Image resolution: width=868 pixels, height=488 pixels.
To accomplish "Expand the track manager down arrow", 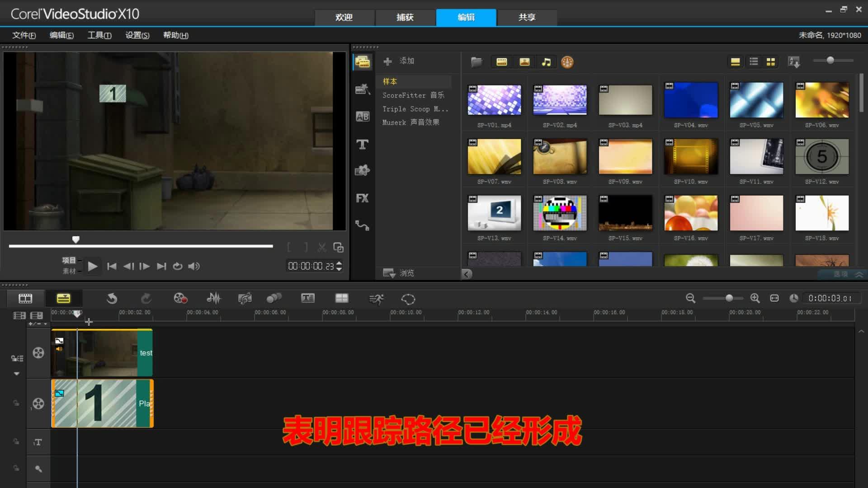I will 17,374.
